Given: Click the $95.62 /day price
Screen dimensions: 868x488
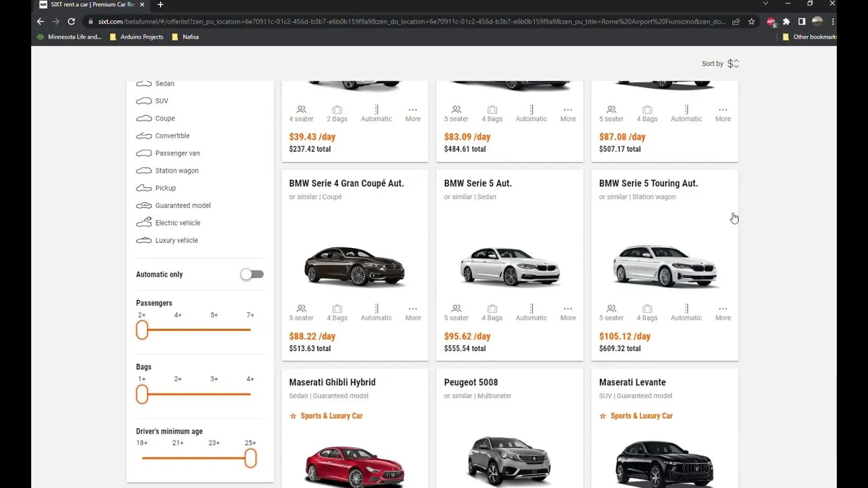Looking at the screenshot, I should (467, 336).
